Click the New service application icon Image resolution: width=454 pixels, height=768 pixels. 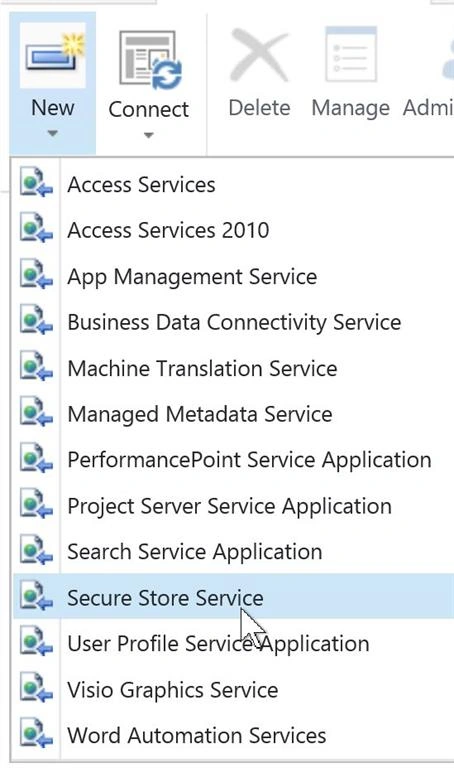(x=53, y=55)
